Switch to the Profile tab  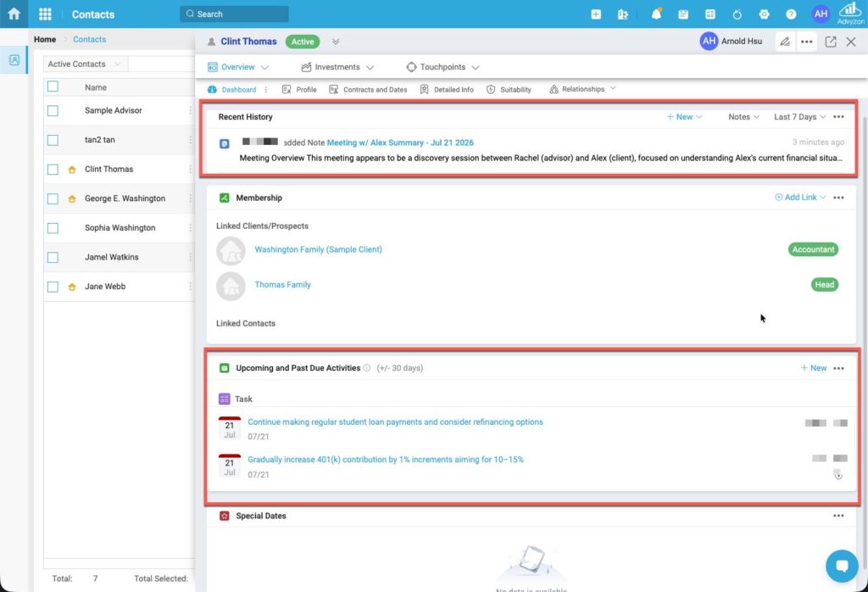[x=299, y=90]
